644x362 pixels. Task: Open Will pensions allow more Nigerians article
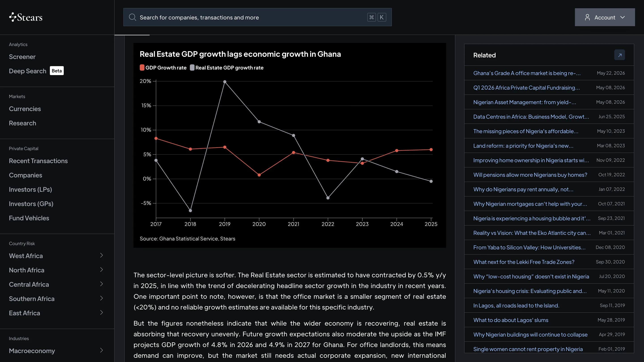(530, 175)
